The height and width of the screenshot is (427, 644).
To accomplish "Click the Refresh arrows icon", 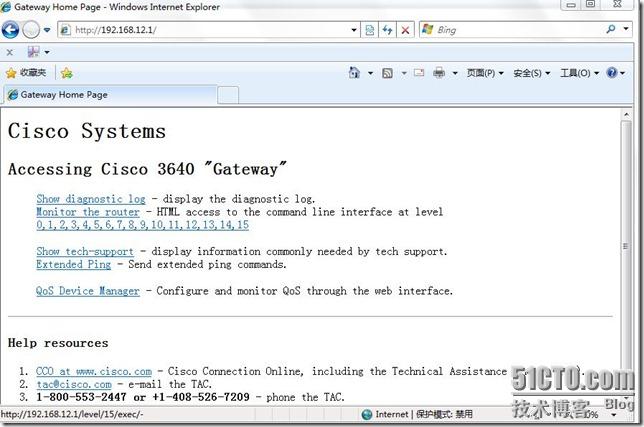I will click(x=387, y=30).
